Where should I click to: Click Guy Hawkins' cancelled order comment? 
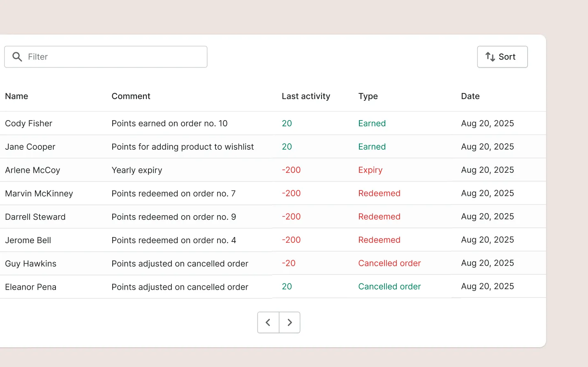pyautogui.click(x=180, y=264)
